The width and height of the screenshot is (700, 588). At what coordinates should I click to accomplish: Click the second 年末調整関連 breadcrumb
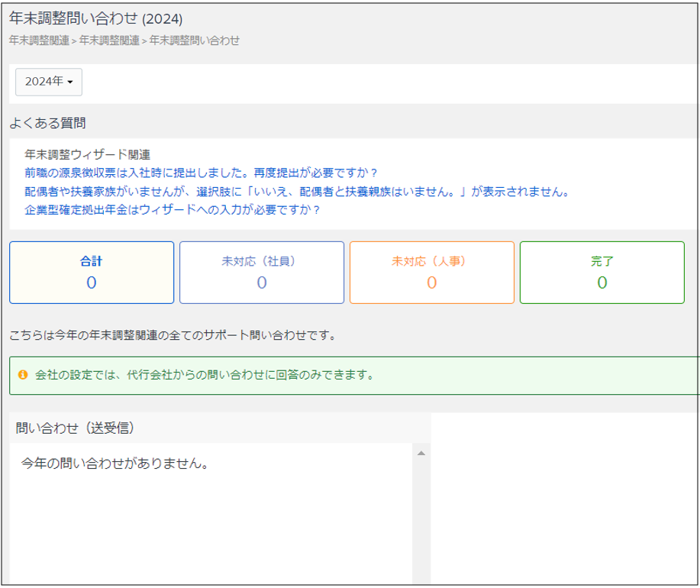[109, 40]
